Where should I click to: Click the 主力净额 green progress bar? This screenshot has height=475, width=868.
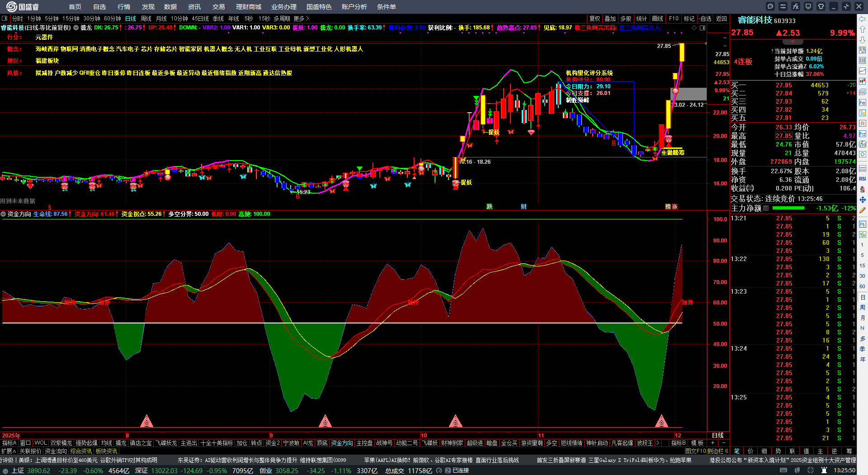coord(788,208)
